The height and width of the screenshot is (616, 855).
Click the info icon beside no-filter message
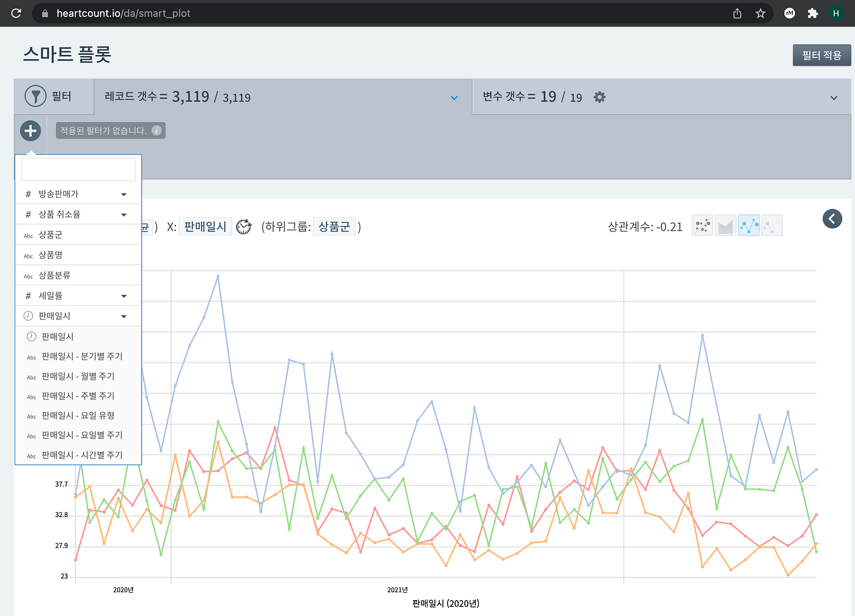[x=157, y=131]
